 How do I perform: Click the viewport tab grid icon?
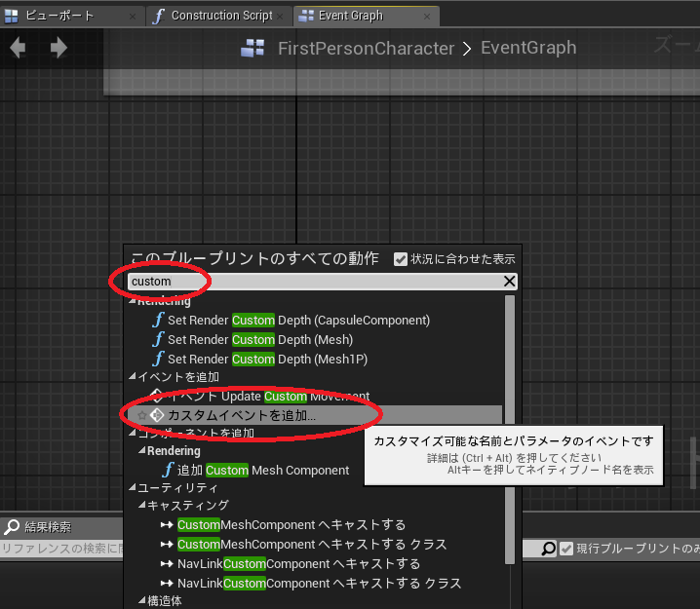click(11, 16)
